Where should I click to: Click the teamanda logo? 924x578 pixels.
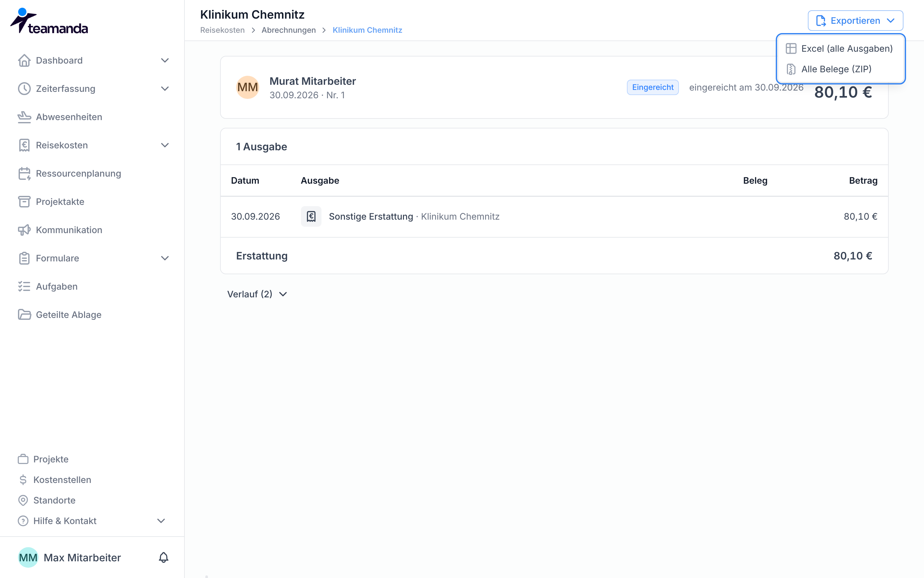click(49, 21)
